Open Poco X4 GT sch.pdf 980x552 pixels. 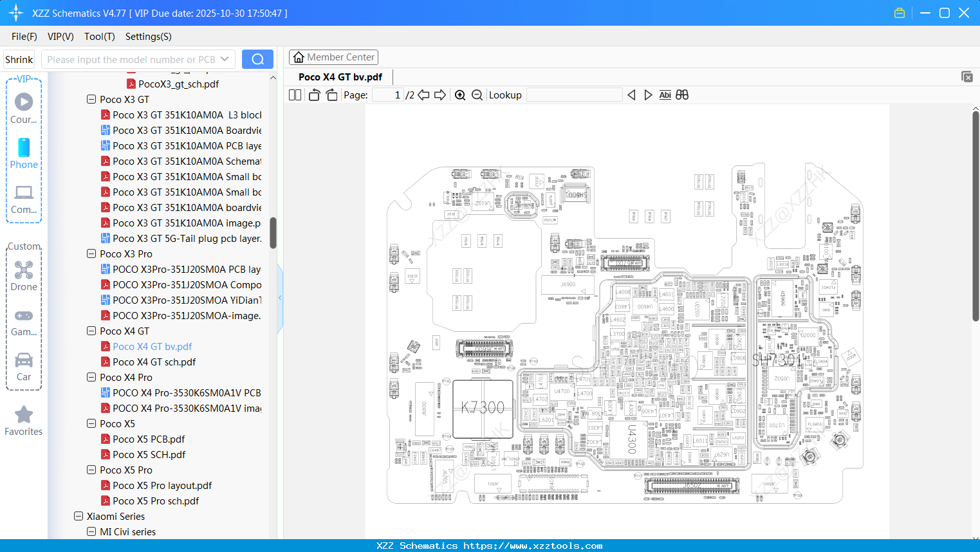pos(154,362)
